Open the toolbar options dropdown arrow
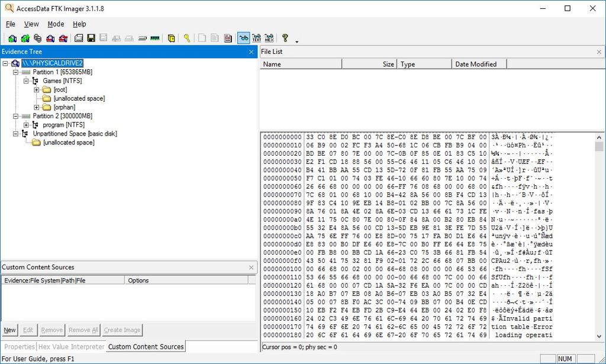The height and width of the screenshot is (364, 606). coord(297,41)
